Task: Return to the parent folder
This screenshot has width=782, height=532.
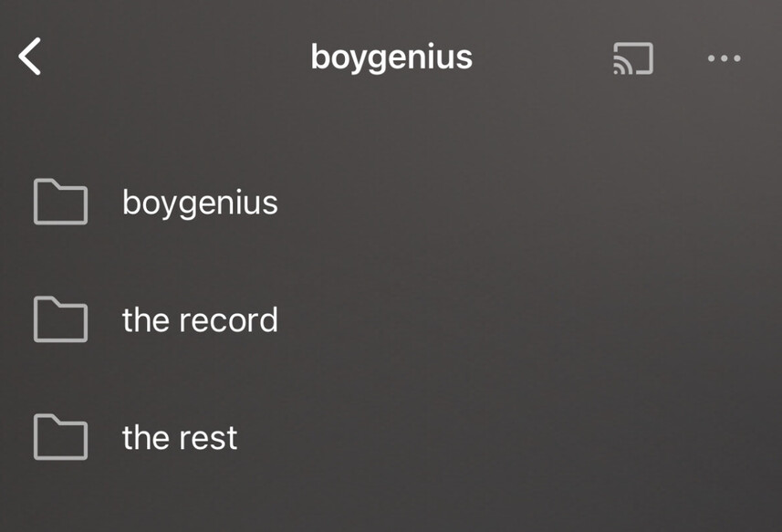Action: (30, 57)
